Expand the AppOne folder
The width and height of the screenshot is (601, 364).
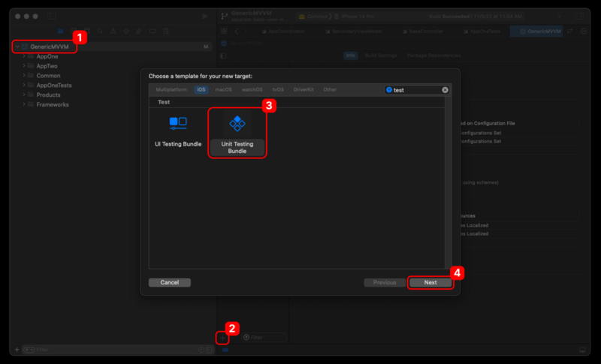click(x=23, y=56)
